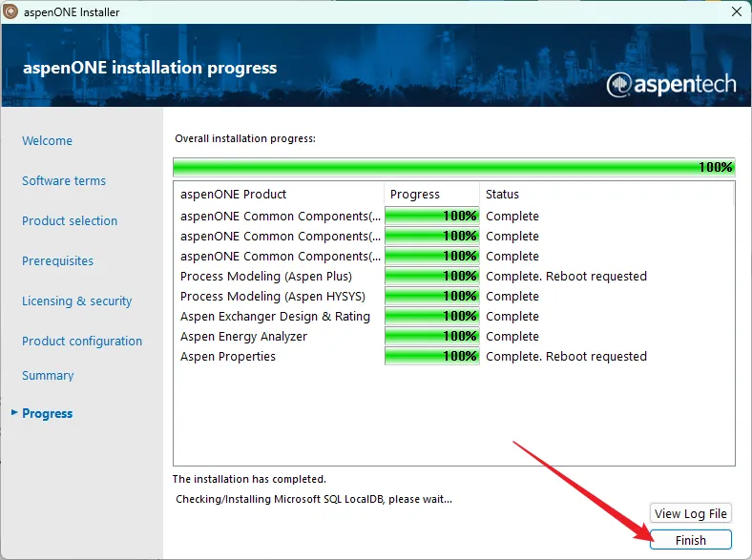Viewport: 752px width, 560px height.
Task: Select the Summary step
Action: [x=48, y=376]
